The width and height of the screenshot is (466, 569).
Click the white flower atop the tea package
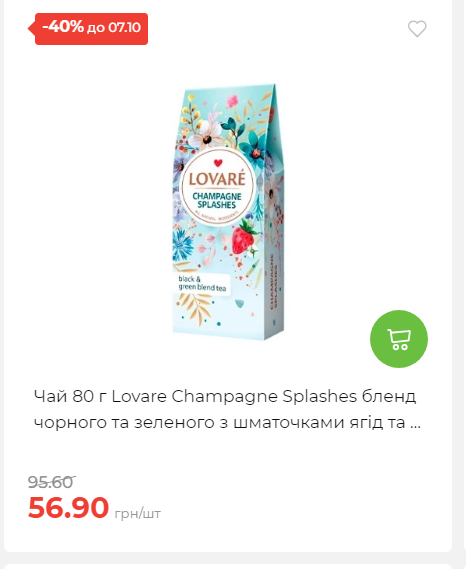[x=207, y=136]
